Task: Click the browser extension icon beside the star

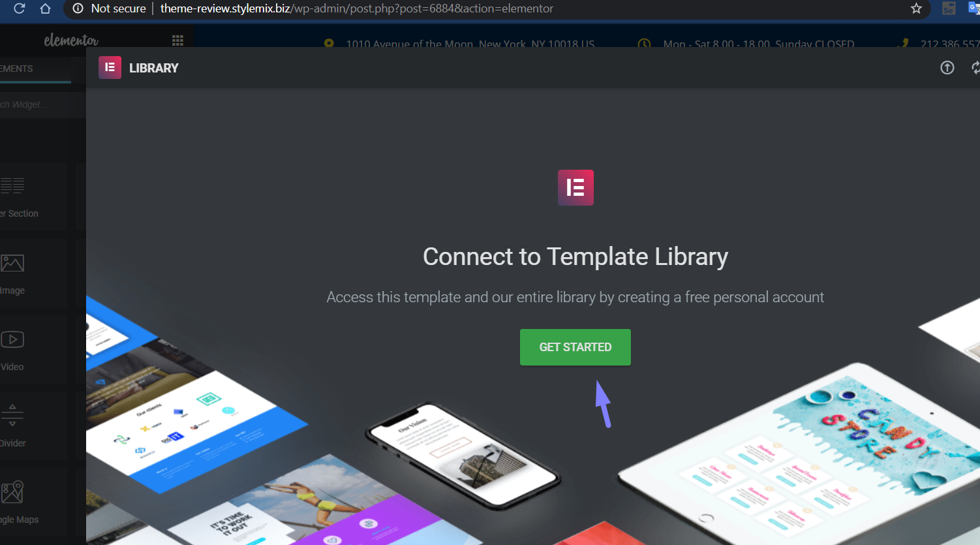Action: pyautogui.click(x=949, y=8)
